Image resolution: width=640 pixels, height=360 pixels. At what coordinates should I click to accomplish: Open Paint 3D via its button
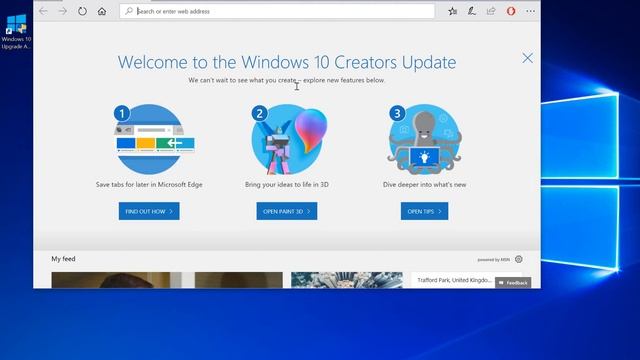[287, 211]
